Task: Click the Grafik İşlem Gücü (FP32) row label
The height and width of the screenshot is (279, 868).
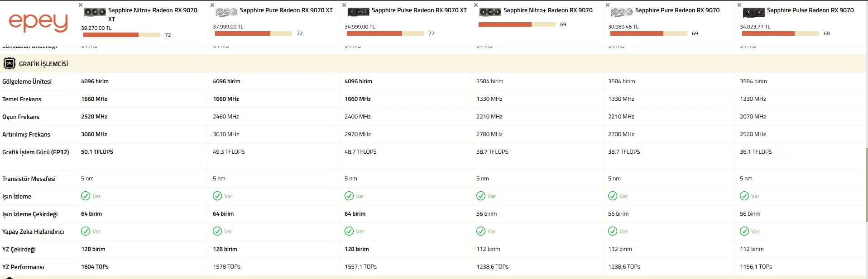Action: pyautogui.click(x=36, y=152)
